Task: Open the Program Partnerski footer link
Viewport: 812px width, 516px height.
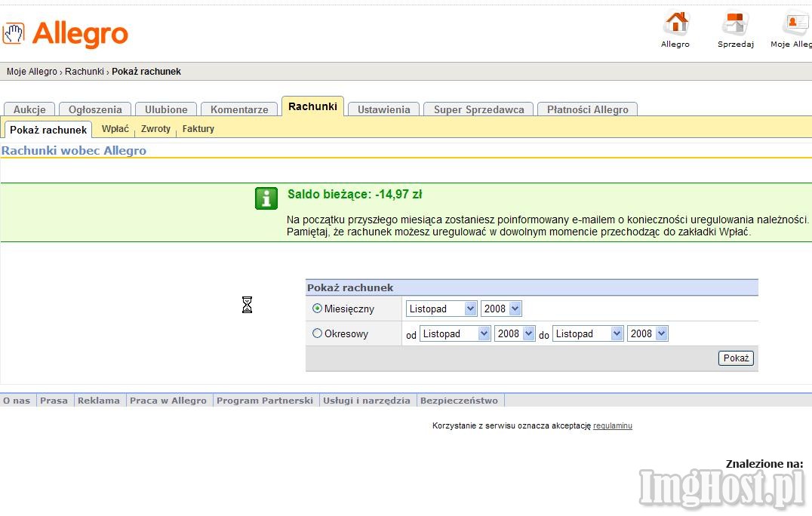Action: point(265,400)
